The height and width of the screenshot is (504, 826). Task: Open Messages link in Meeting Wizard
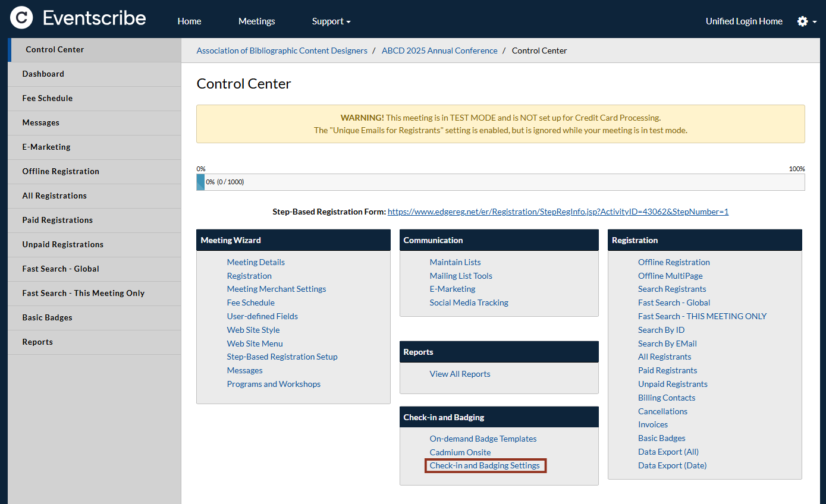pos(245,370)
